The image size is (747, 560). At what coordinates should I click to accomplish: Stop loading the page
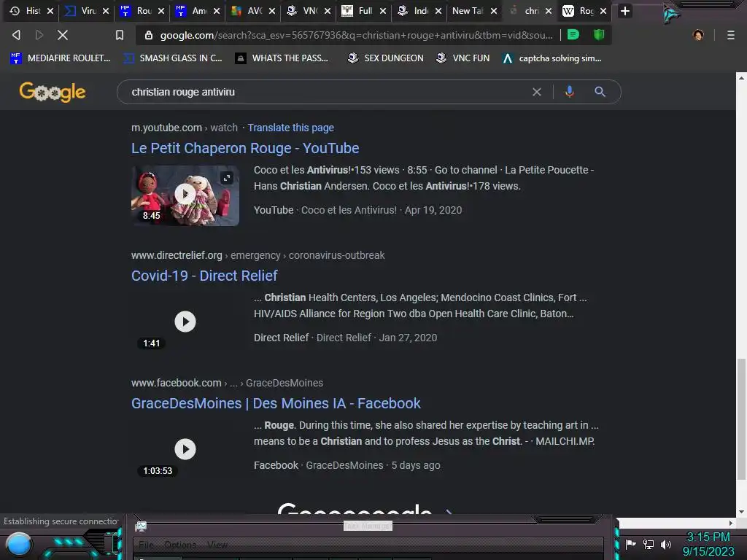[x=63, y=35]
